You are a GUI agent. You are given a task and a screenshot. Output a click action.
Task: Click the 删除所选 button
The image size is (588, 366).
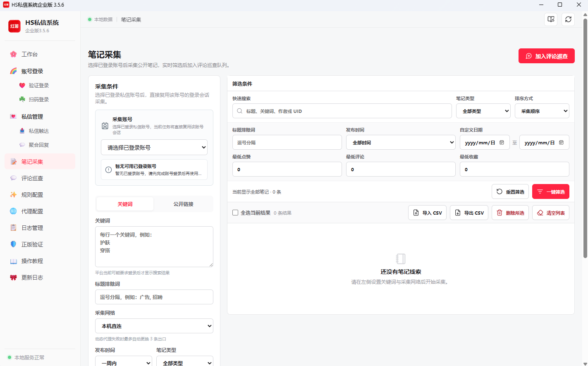pyautogui.click(x=510, y=213)
